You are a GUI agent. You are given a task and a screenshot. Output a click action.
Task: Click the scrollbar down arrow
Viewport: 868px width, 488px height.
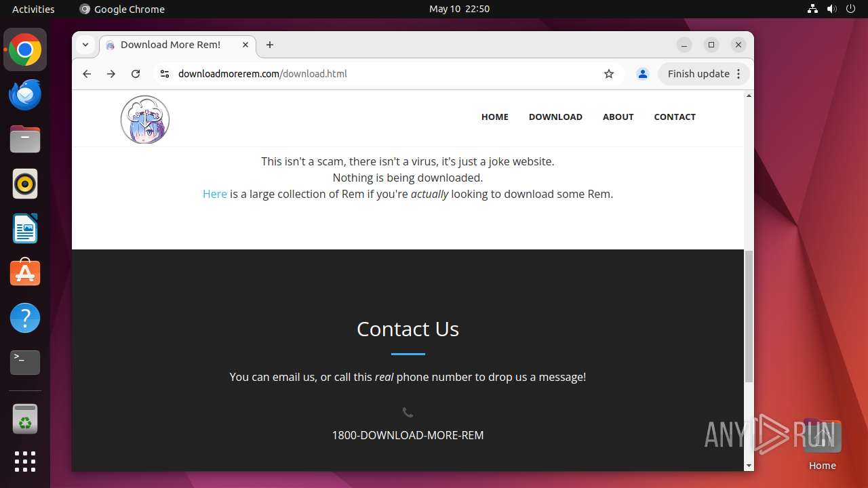pos(749,466)
